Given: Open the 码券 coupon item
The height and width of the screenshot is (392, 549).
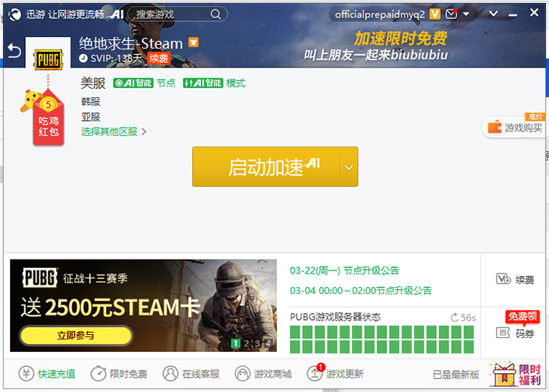Looking at the screenshot, I should [x=515, y=333].
